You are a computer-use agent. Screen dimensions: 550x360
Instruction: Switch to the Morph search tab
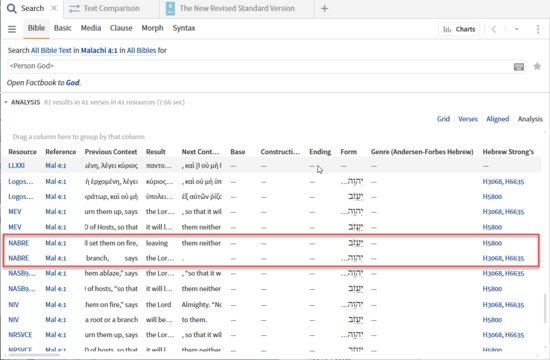(x=152, y=28)
